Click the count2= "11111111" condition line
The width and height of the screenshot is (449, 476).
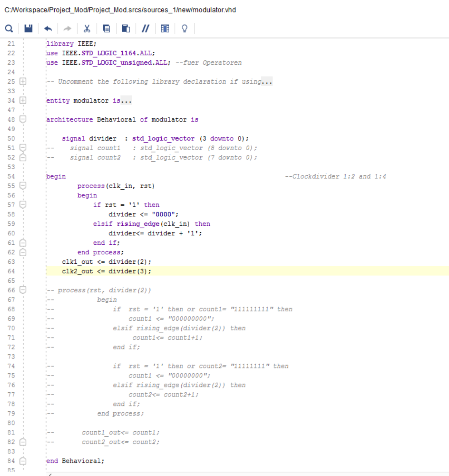click(x=201, y=366)
